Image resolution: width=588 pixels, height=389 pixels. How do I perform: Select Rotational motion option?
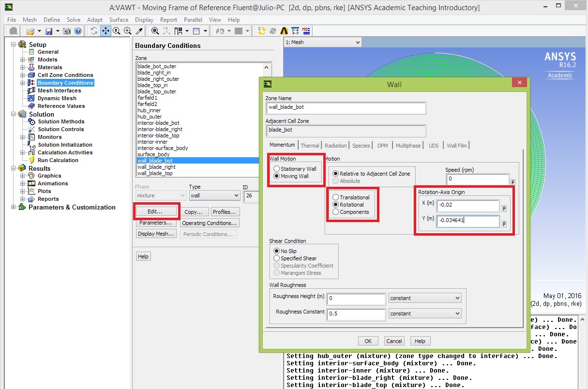pos(335,205)
